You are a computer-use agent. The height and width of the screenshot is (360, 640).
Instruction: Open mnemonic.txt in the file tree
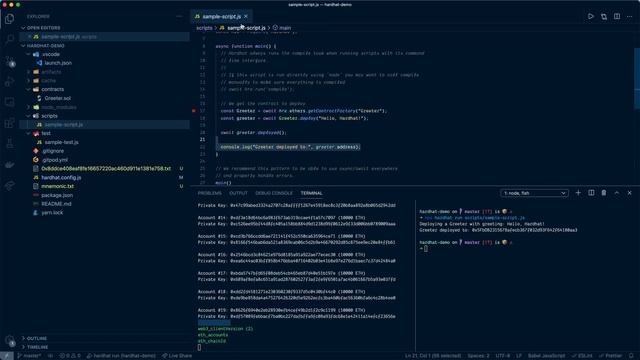point(58,186)
